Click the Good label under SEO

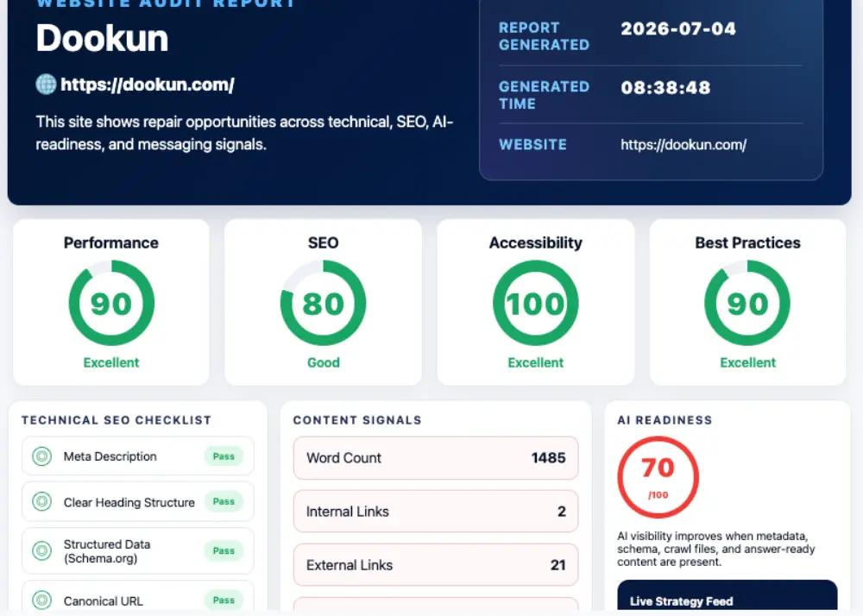[x=323, y=362]
